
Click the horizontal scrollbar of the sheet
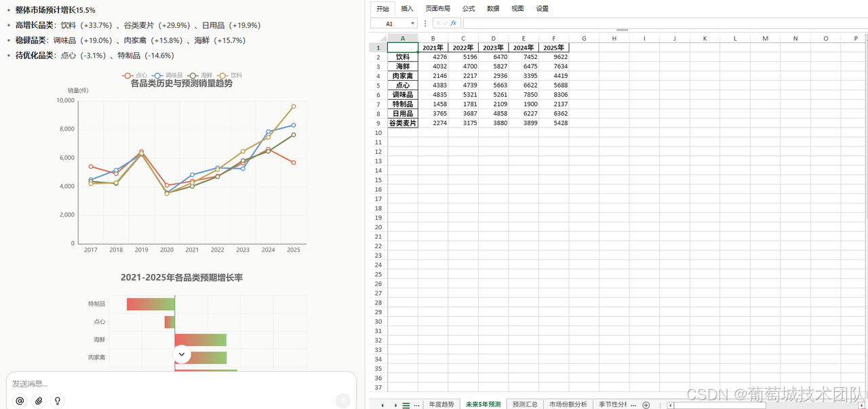tap(719, 405)
